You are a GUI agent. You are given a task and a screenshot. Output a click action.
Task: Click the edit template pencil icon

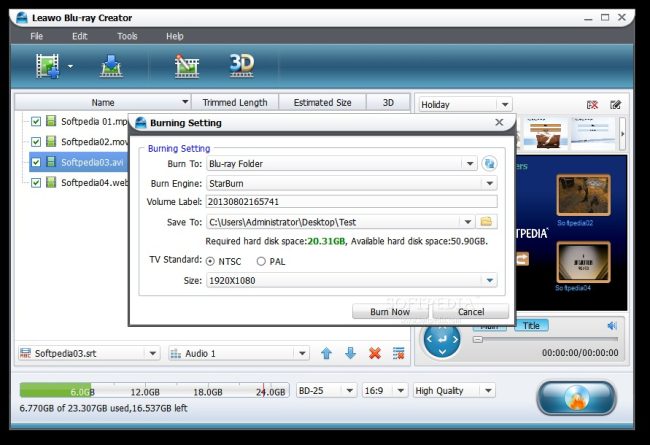tap(616, 105)
